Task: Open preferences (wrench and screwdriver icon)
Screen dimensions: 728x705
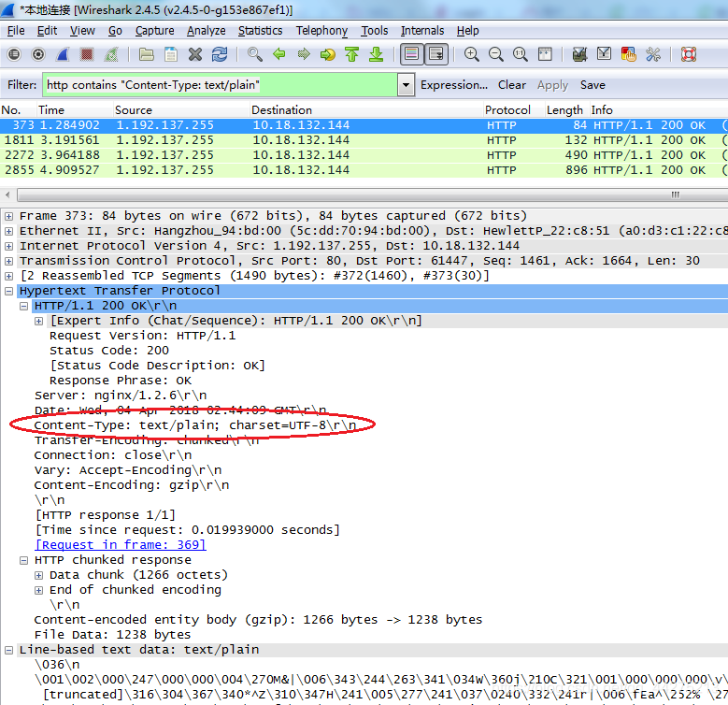Action: [x=653, y=54]
